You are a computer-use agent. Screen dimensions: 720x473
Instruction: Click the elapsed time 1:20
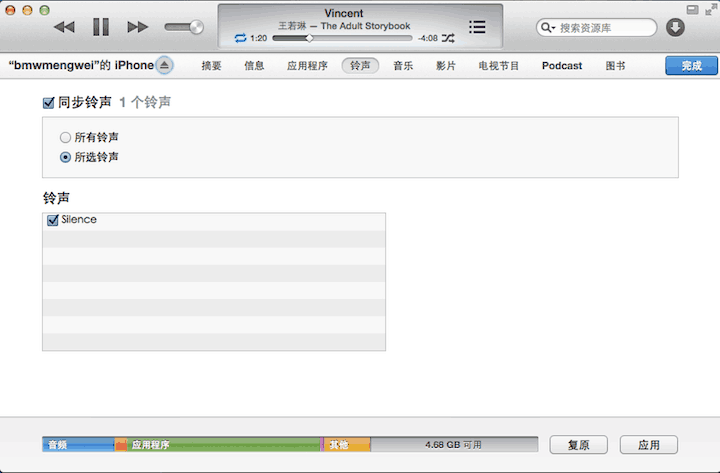point(259,38)
